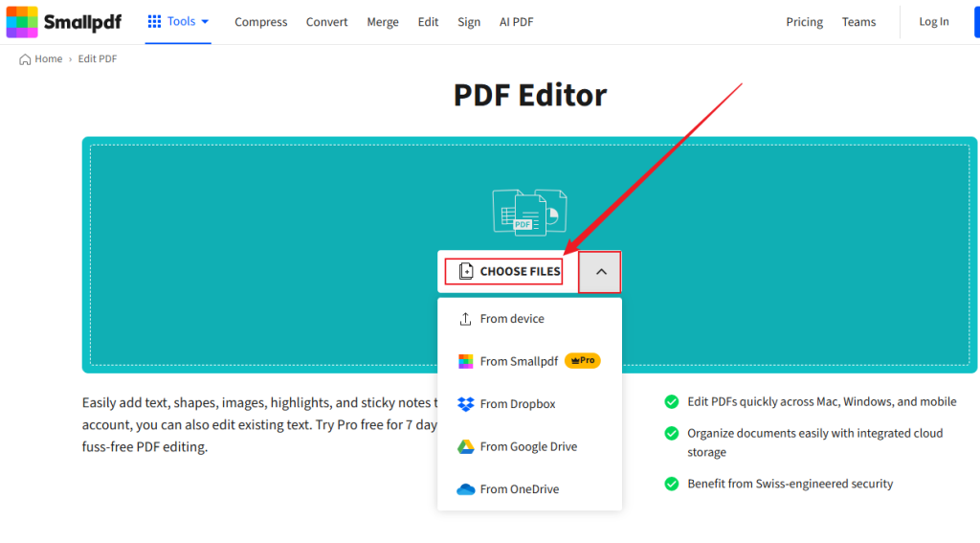
Task: Open the Convert menu item
Action: click(x=327, y=22)
